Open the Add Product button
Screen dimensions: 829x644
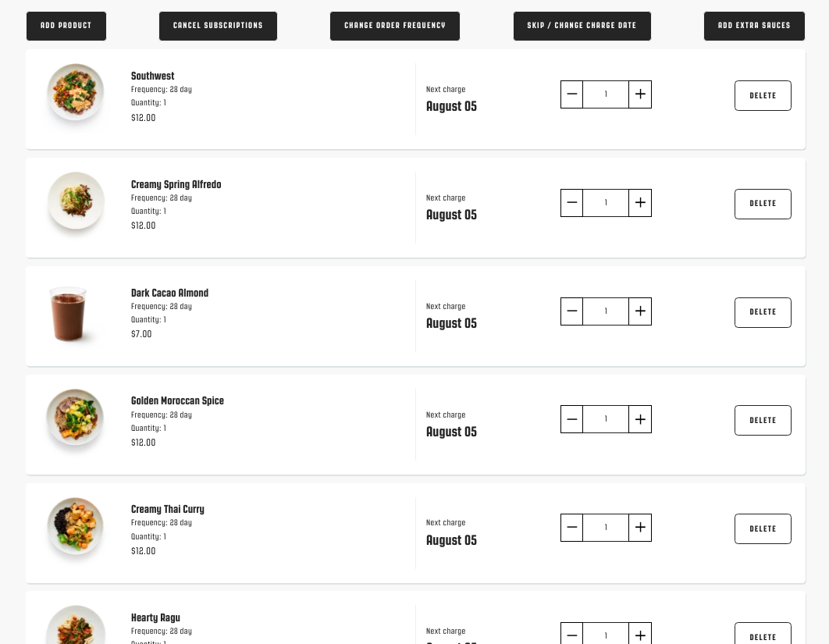66,26
